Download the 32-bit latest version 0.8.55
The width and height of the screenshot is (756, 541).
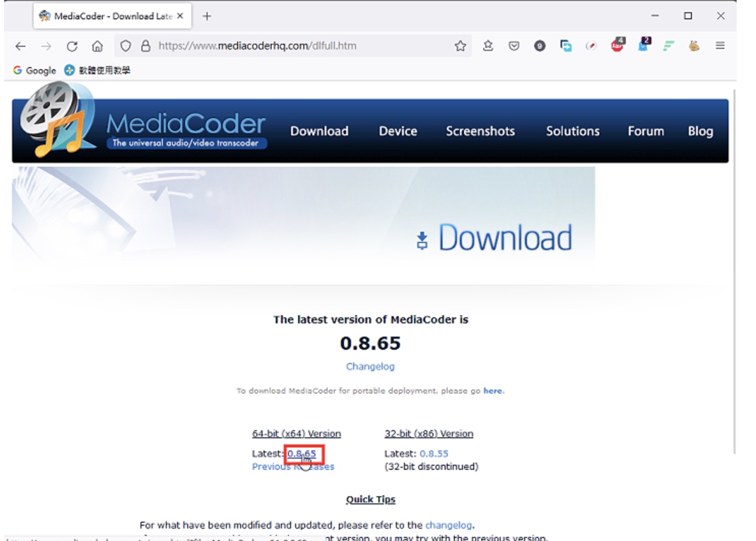click(x=434, y=454)
